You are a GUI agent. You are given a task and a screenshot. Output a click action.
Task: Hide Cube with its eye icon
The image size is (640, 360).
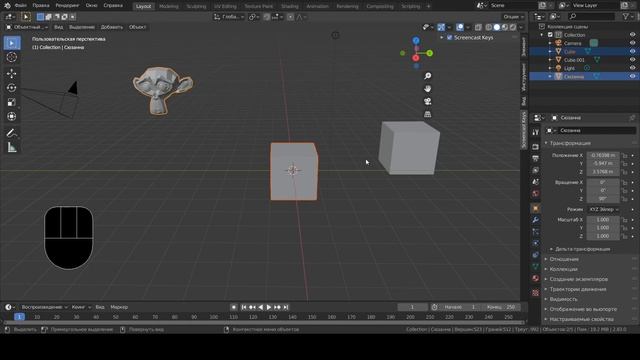coord(632,52)
